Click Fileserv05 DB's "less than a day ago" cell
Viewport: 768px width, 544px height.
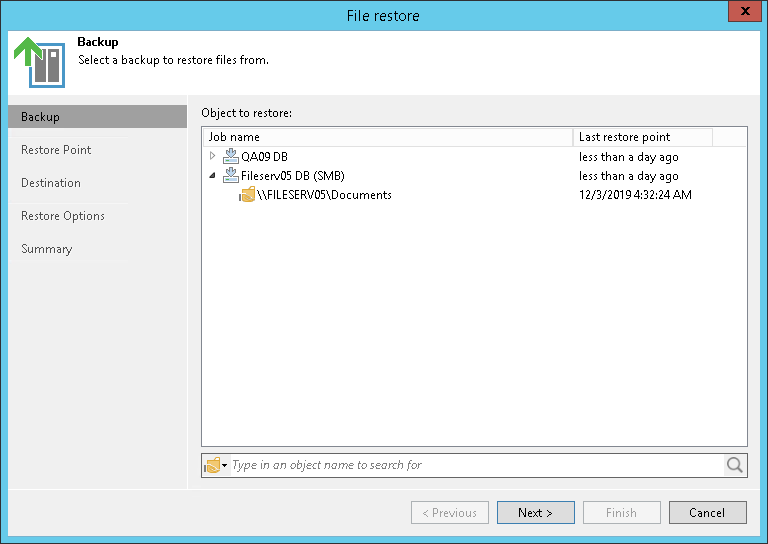click(x=628, y=176)
